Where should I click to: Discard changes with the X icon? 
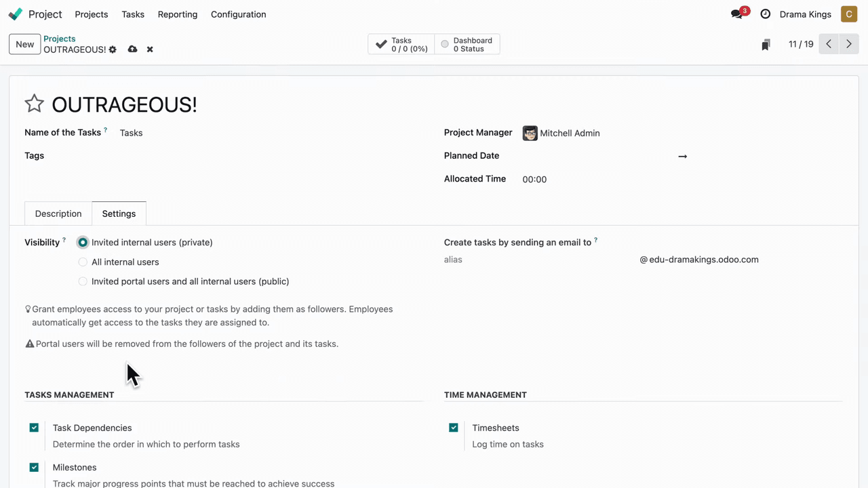tap(150, 49)
